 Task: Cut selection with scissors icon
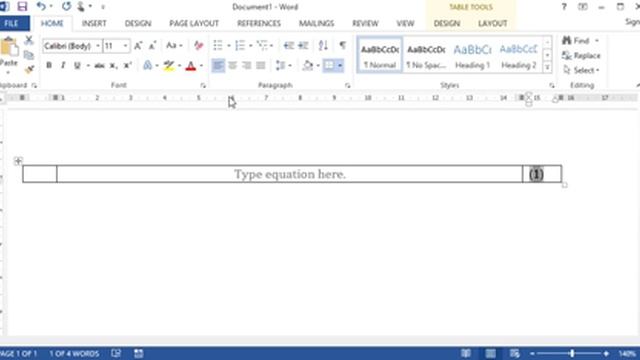pos(29,40)
